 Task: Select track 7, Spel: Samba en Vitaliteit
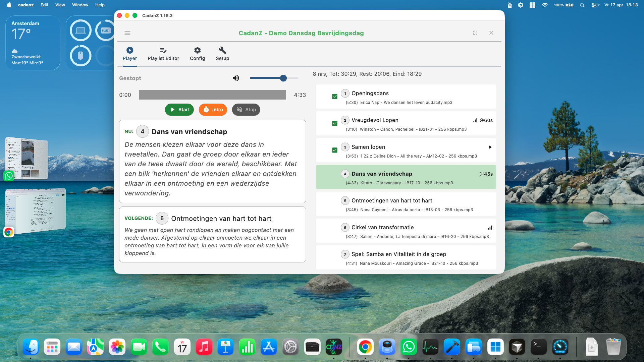[x=398, y=254]
